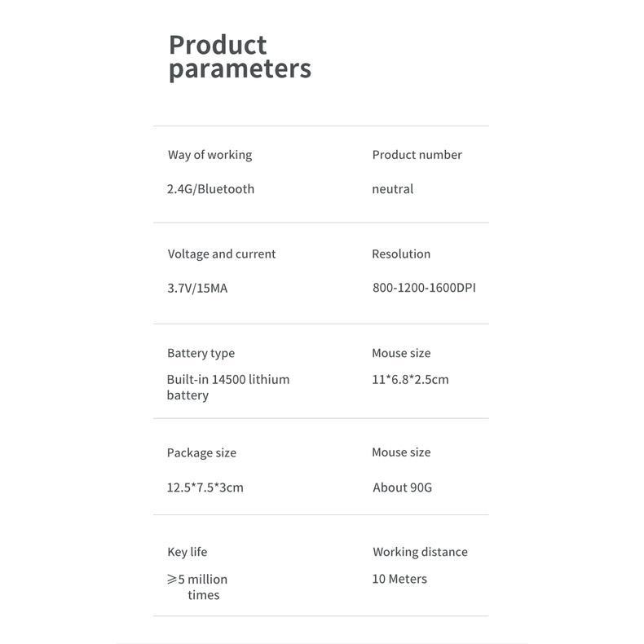Click the "800-1200-1600DPI" resolution value
Viewport: 644px width, 644px height.
pos(424,288)
